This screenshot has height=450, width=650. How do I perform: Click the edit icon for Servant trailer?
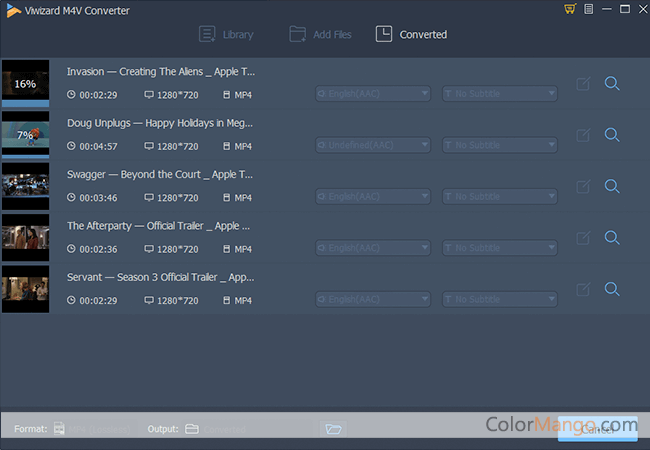click(583, 290)
